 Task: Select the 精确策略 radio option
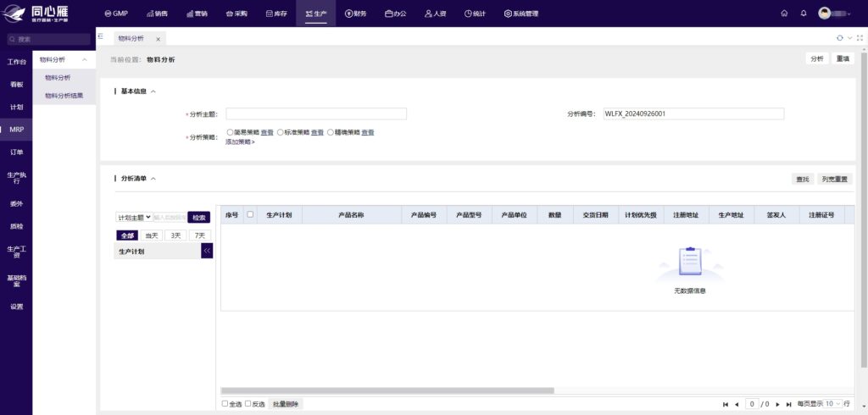pyautogui.click(x=331, y=132)
